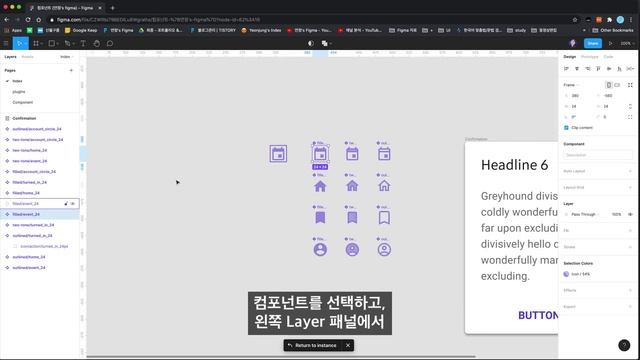Toggle constrain proportions lock
640x360 pixels.
pos(630,106)
